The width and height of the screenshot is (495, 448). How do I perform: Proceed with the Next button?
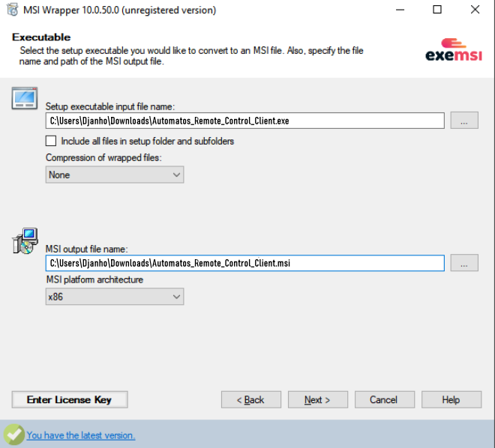tap(318, 400)
